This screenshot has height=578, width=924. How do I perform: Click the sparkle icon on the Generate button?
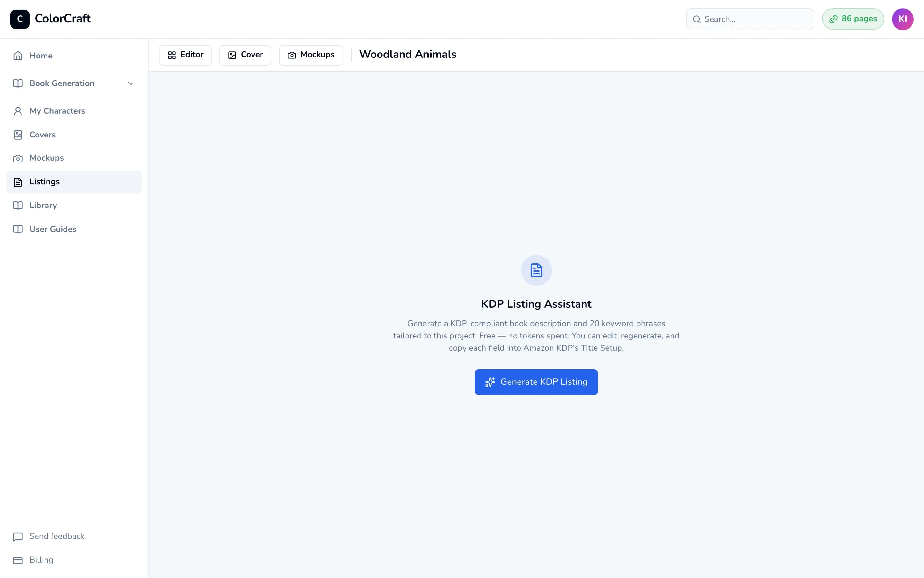click(x=490, y=382)
